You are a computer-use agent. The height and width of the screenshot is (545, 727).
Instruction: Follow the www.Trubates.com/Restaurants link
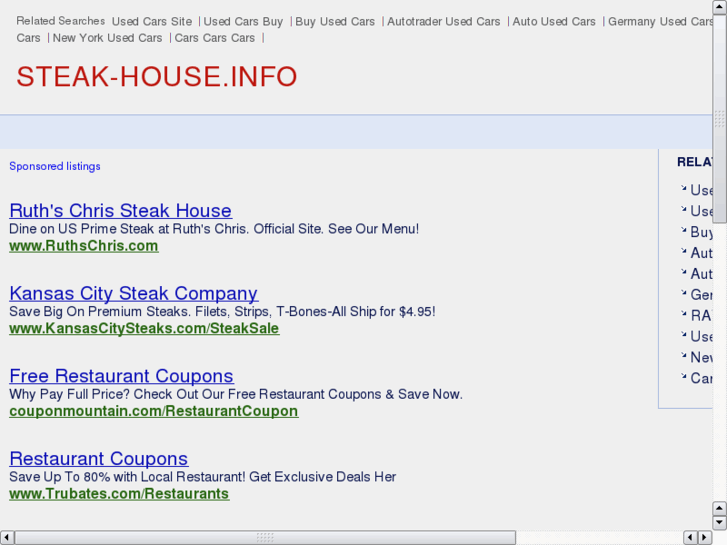pos(119,494)
